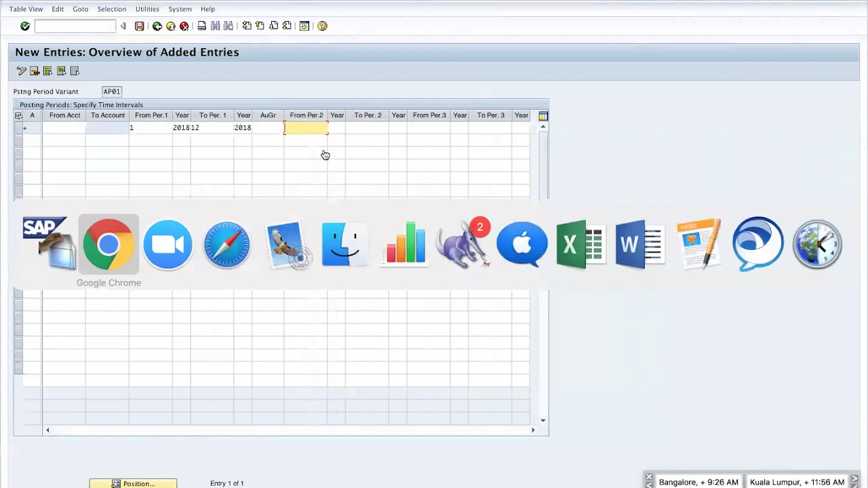868x488 pixels.
Task: Select the first table row via its selector
Action: click(x=18, y=128)
